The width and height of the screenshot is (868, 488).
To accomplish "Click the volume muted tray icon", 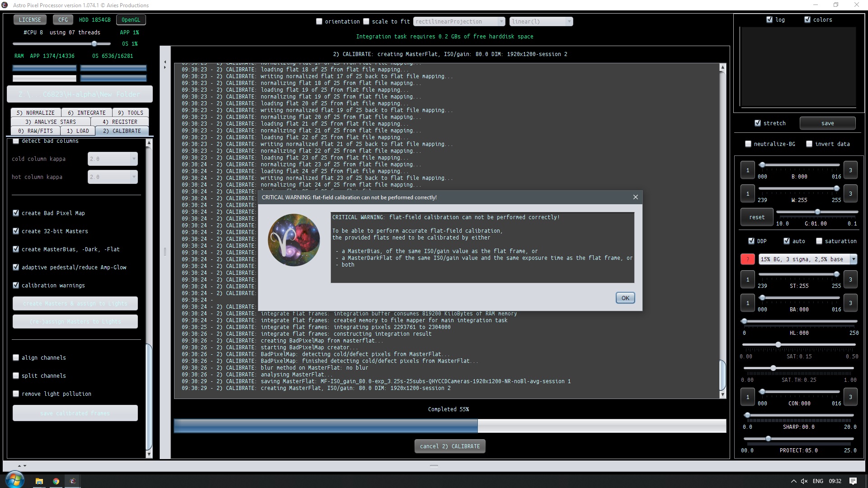I will click(804, 481).
